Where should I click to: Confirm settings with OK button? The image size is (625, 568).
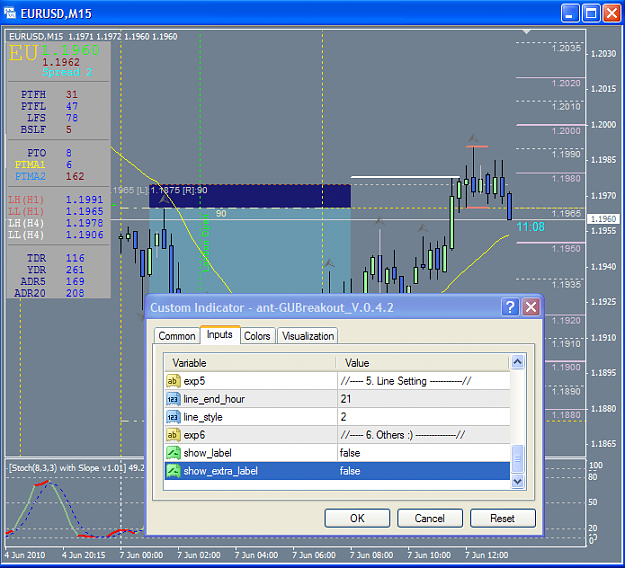tap(357, 518)
